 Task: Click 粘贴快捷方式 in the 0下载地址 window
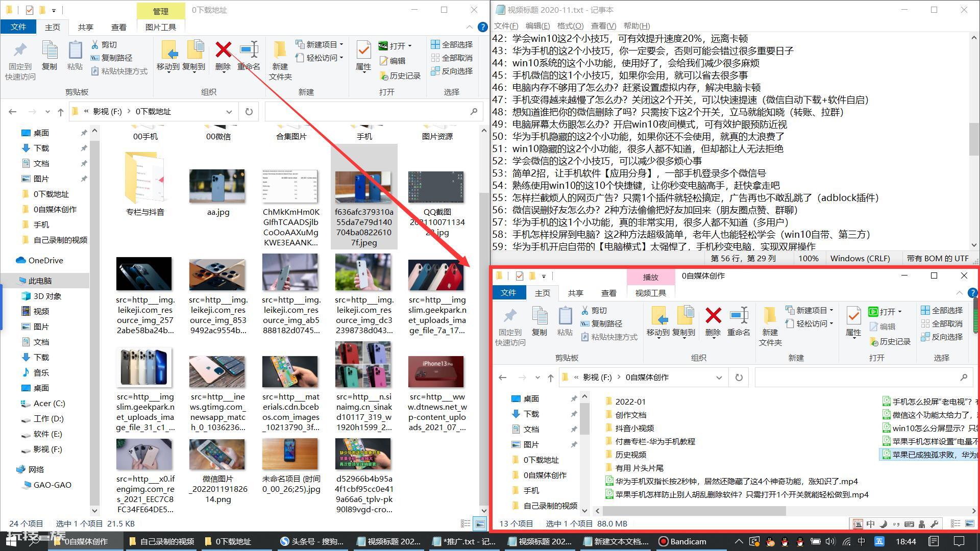click(119, 71)
